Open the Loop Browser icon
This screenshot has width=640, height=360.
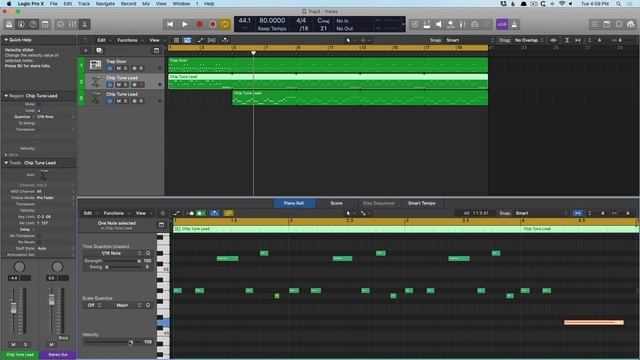tap(619, 24)
